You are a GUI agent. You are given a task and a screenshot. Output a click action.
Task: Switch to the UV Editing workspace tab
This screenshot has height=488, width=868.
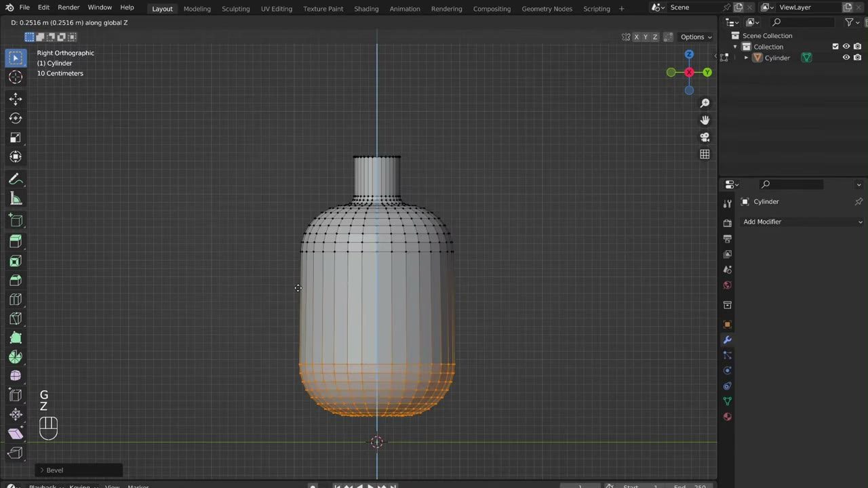point(277,8)
